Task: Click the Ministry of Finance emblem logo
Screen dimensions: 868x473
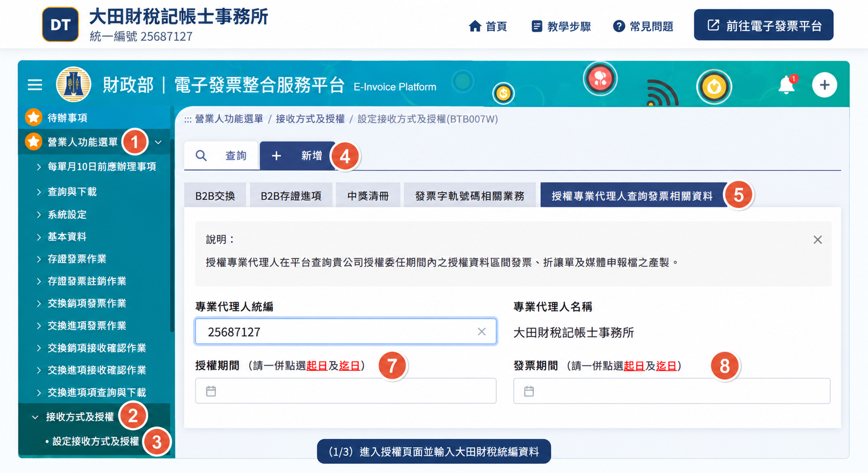Action: [74, 84]
